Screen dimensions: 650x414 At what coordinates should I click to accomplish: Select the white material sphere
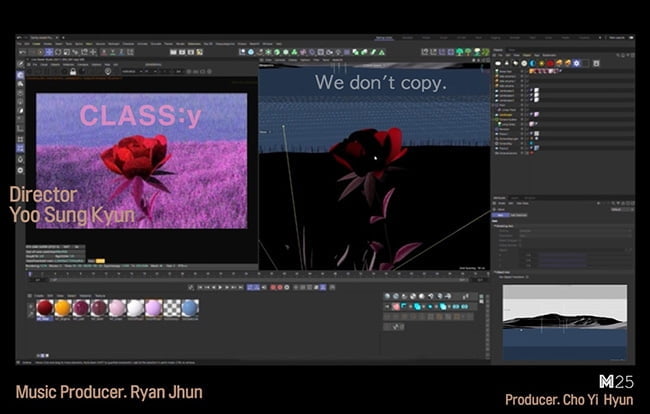135,308
